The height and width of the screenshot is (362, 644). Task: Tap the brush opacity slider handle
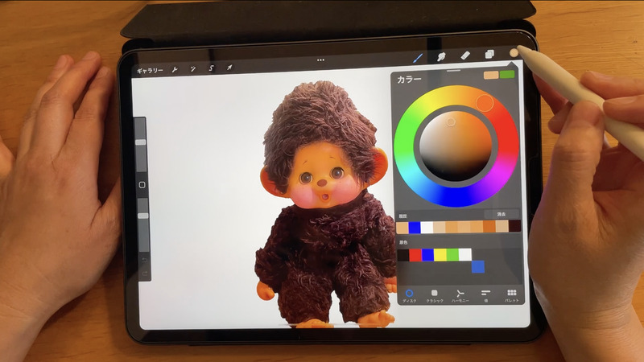(143, 216)
